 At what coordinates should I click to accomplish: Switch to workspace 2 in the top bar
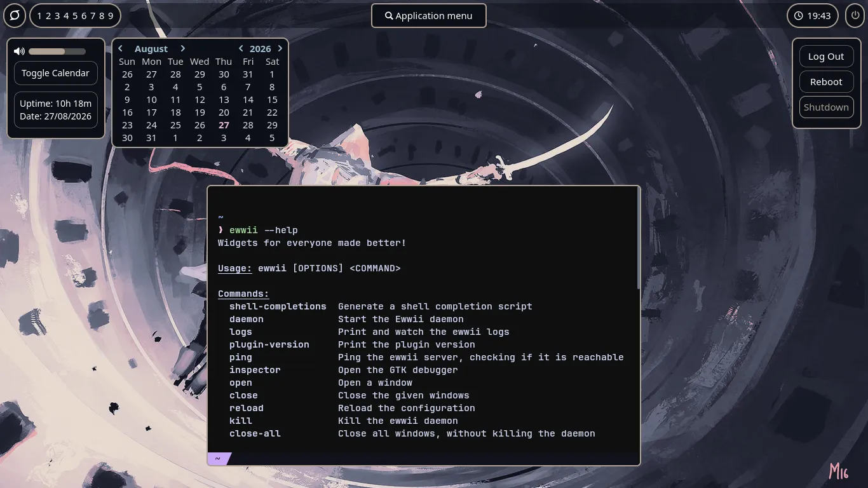pos(48,16)
